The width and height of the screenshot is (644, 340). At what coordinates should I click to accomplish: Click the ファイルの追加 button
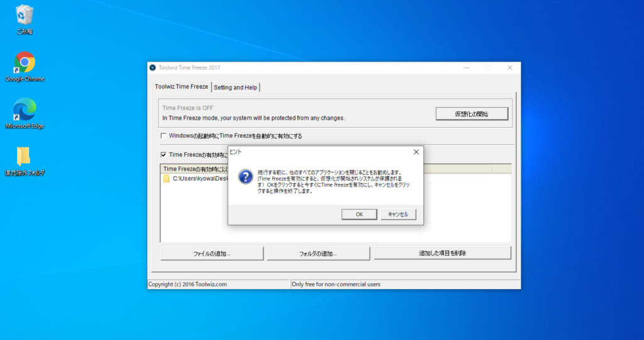point(212,254)
